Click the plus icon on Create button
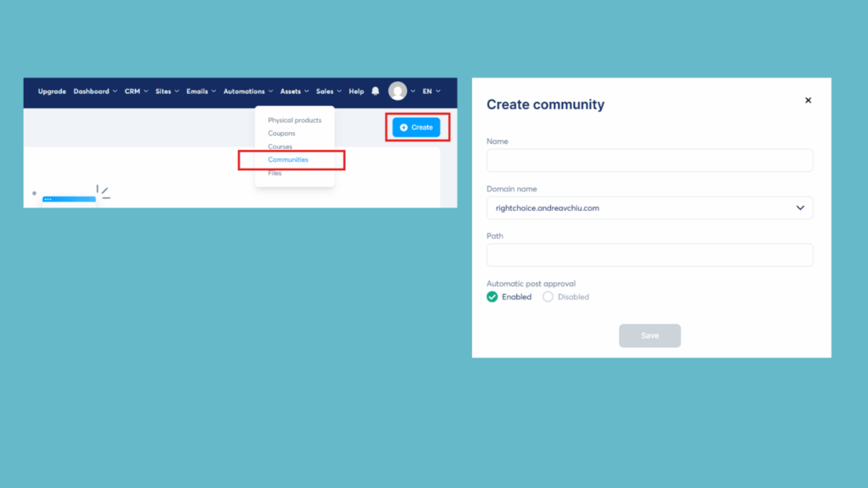The width and height of the screenshot is (868, 488). click(403, 127)
